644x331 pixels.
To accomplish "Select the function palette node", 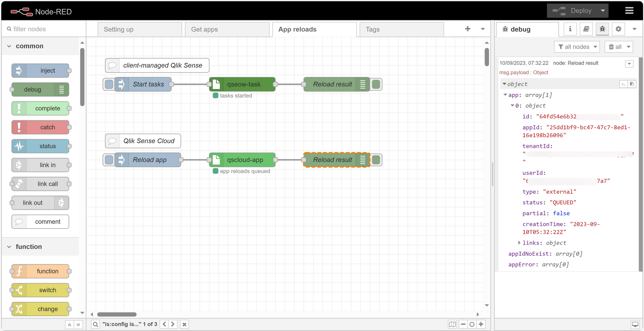I will 41,271.
